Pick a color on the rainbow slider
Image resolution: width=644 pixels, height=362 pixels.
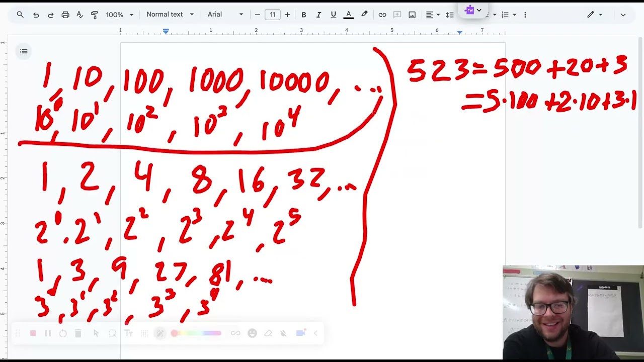(x=196, y=333)
